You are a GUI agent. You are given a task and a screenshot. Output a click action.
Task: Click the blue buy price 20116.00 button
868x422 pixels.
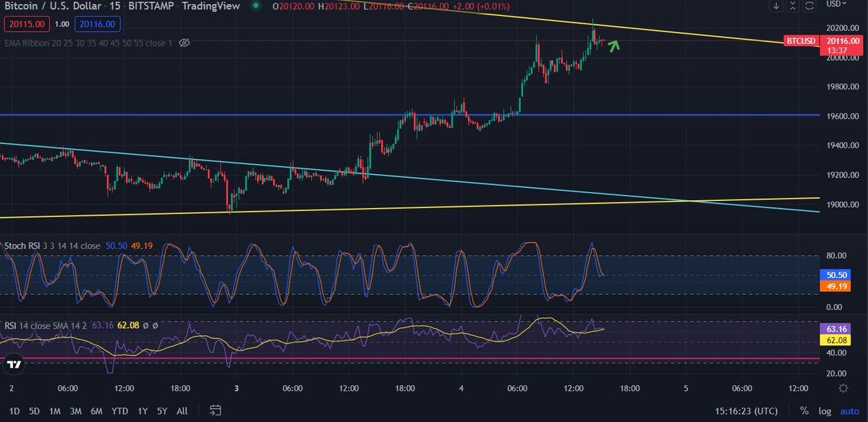click(x=98, y=24)
